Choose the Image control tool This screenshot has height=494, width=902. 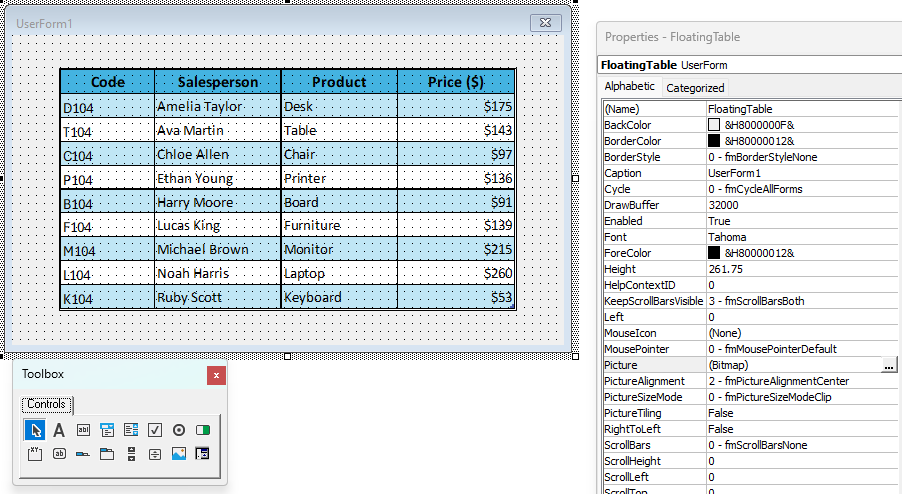[179, 454]
